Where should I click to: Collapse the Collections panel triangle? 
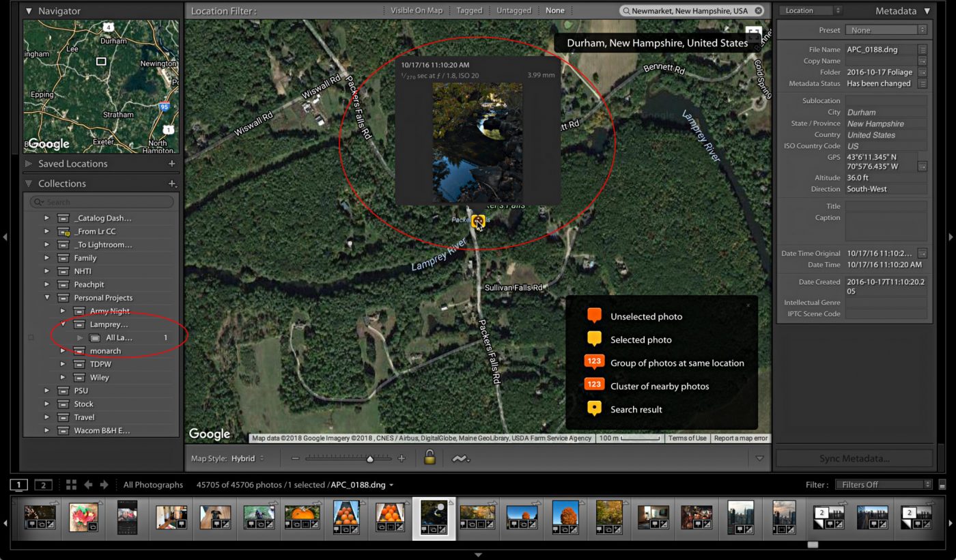point(29,184)
